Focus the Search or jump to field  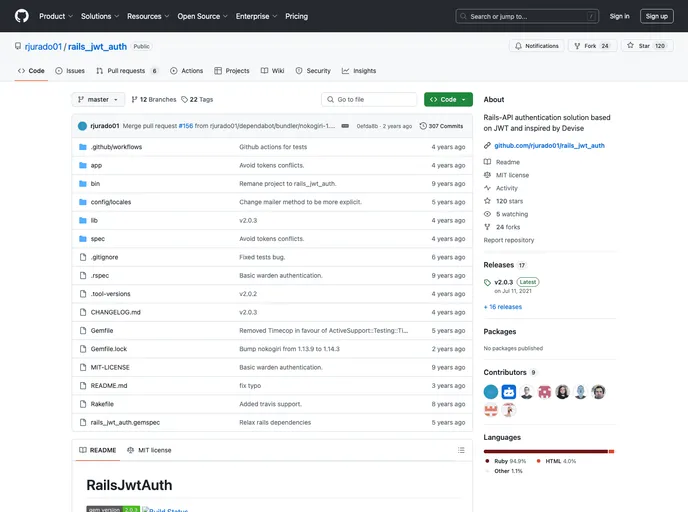coord(527,16)
